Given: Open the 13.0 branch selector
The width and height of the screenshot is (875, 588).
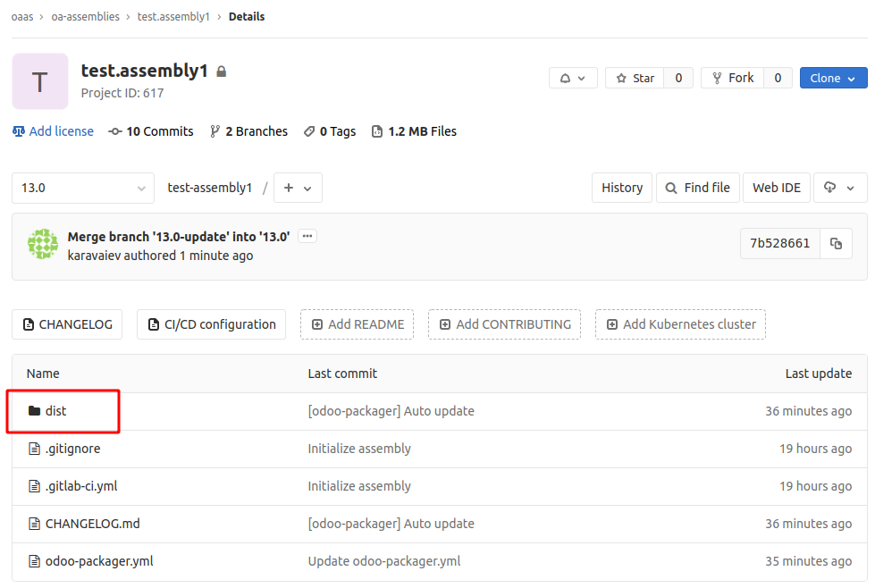Looking at the screenshot, I should [83, 188].
